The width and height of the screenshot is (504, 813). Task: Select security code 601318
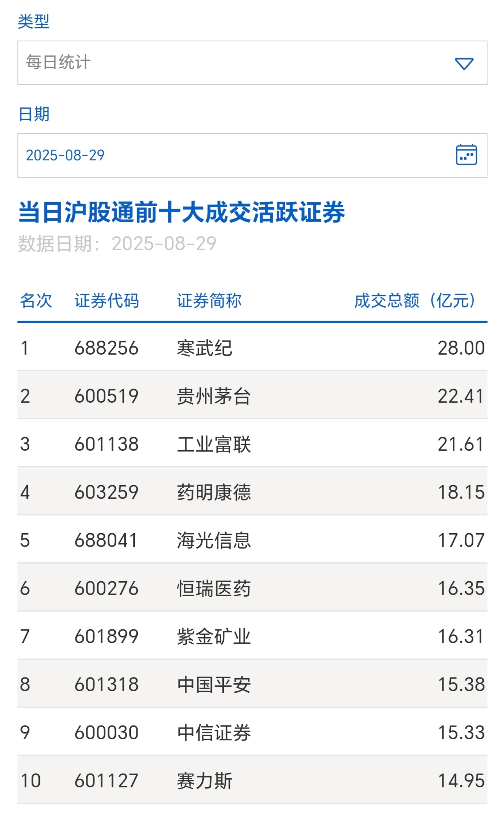[106, 685]
